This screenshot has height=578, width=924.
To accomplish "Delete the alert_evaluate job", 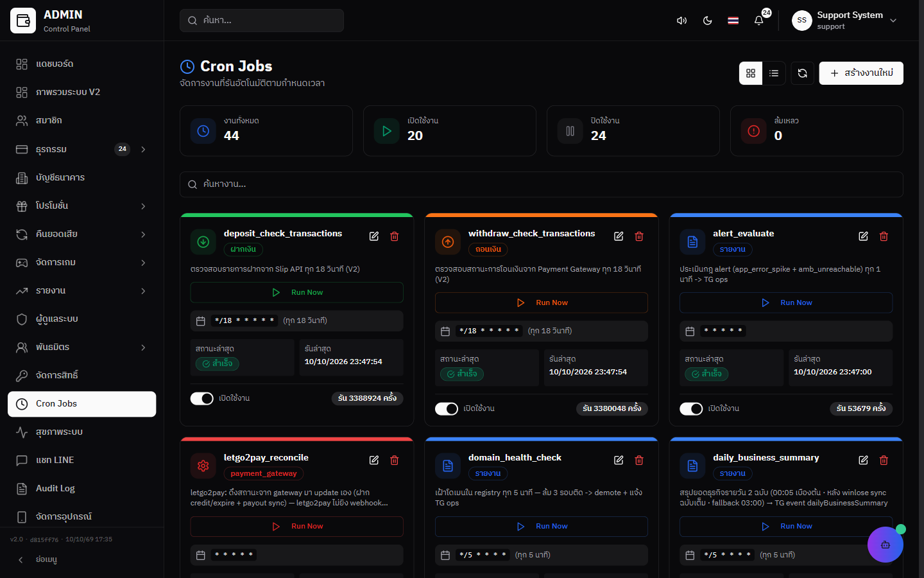I will [884, 236].
